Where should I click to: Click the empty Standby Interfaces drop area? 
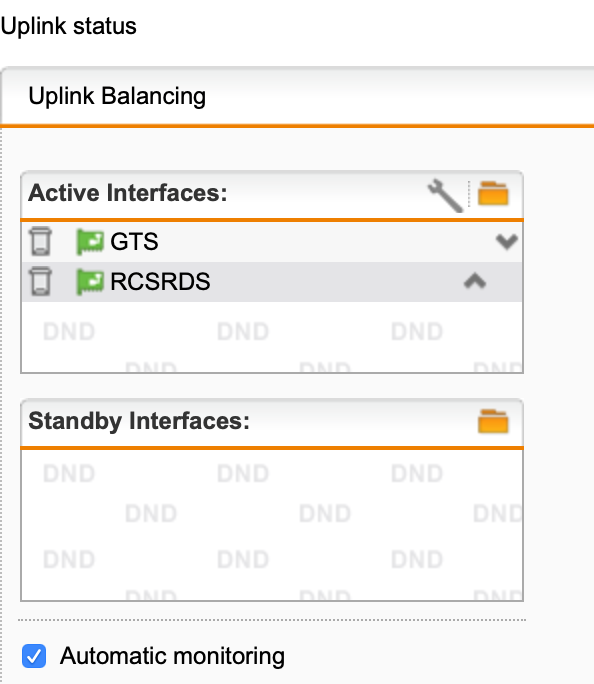click(272, 525)
